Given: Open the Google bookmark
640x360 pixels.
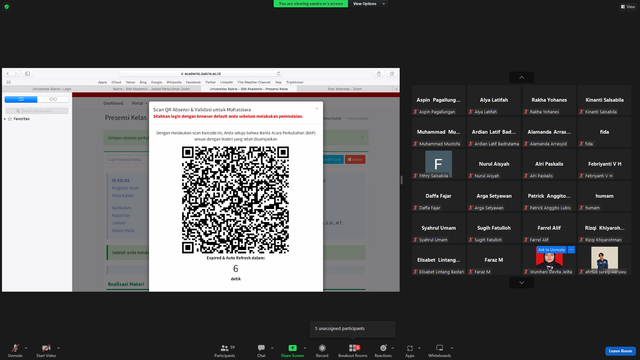Looking at the screenshot, I should [156, 82].
